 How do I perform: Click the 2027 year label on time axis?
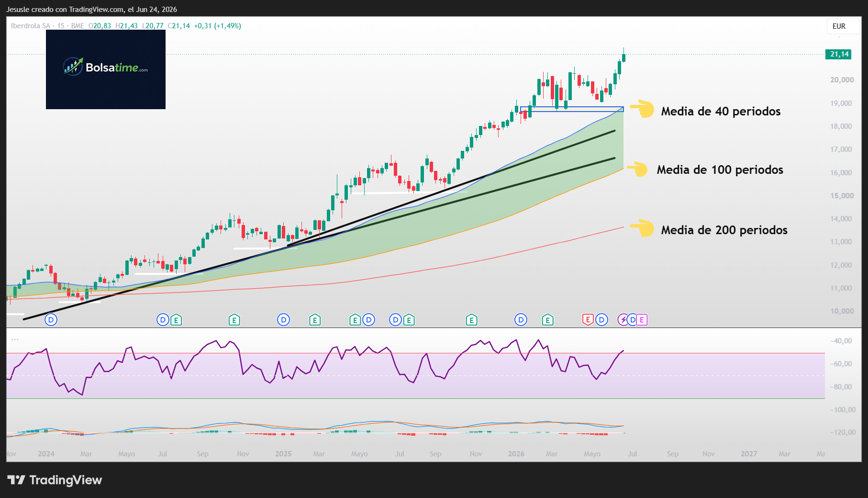749,454
